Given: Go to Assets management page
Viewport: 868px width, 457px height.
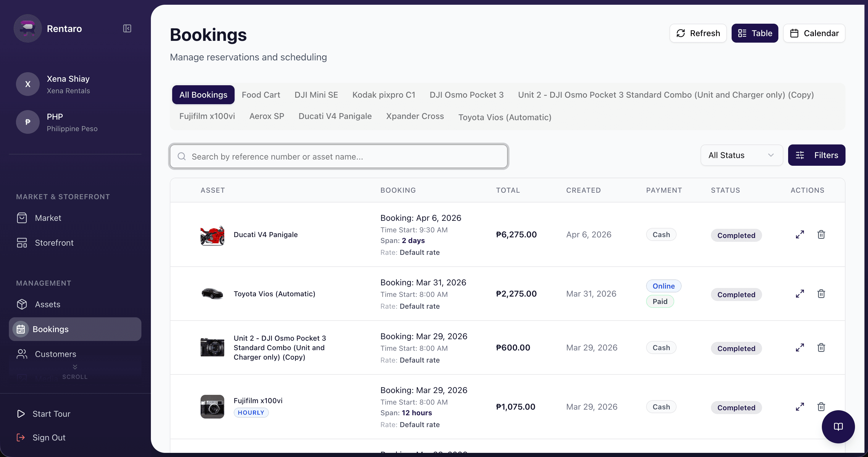Looking at the screenshot, I should pyautogui.click(x=75, y=304).
